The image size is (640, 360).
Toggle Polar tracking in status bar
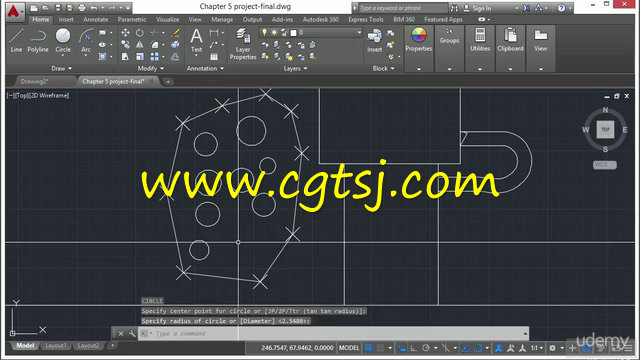click(x=426, y=348)
